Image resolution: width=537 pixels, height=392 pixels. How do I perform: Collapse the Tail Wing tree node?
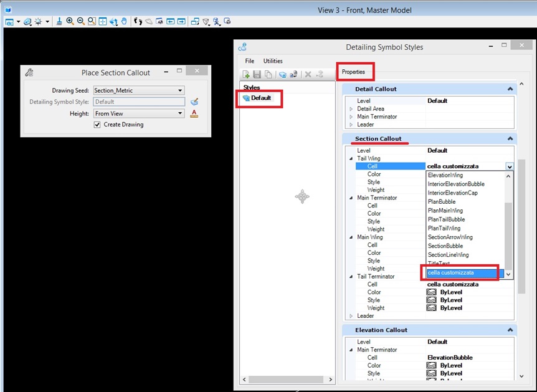(x=350, y=158)
